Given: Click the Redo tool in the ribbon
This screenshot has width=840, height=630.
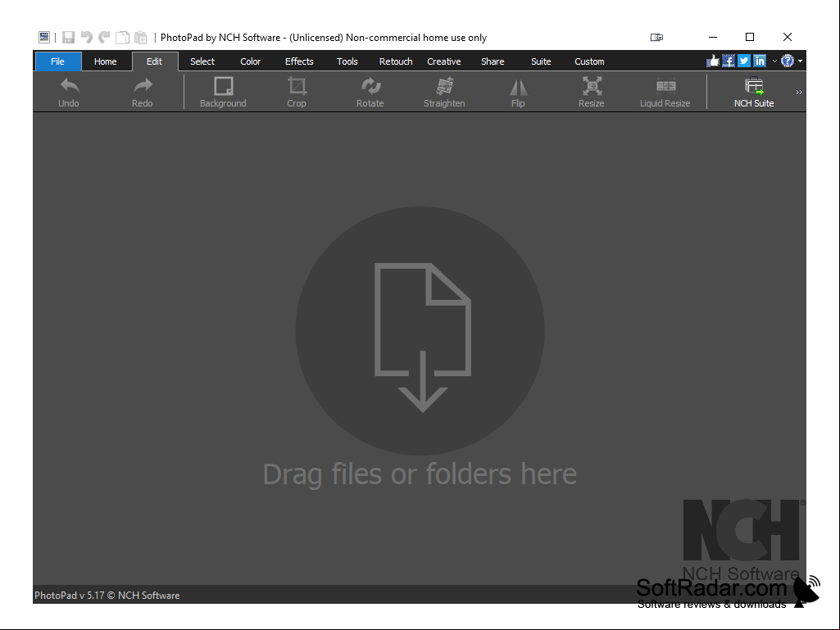Looking at the screenshot, I should pyautogui.click(x=143, y=92).
